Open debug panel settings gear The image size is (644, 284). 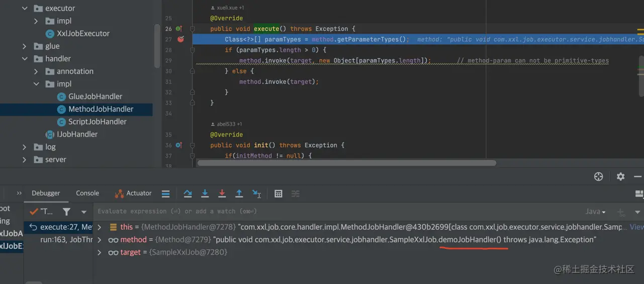click(x=620, y=176)
